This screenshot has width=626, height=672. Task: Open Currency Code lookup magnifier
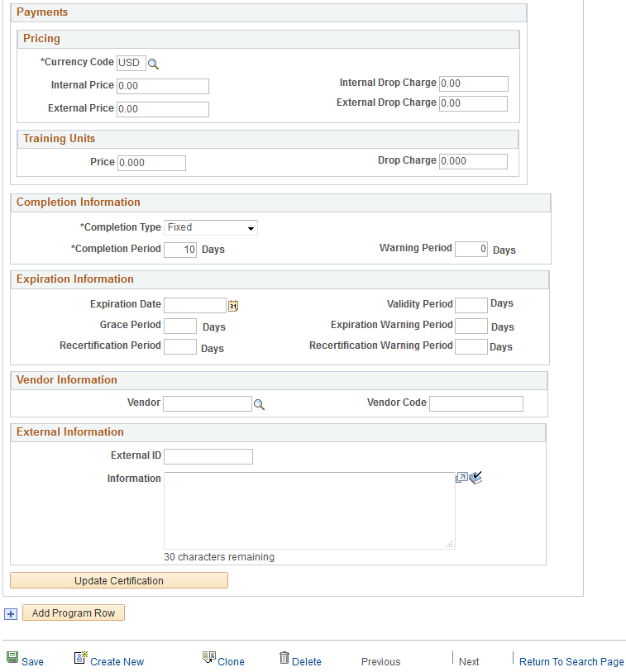153,64
